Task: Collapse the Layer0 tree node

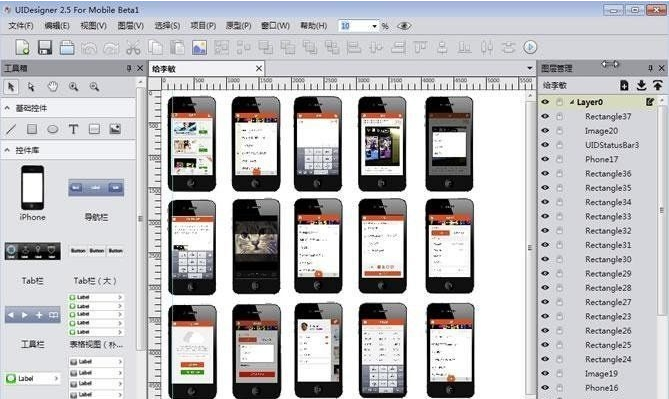Action: coord(572,102)
